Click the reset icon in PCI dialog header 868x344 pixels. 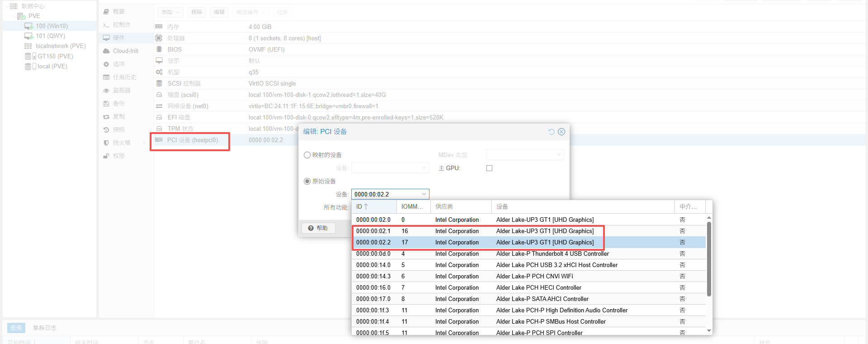(x=551, y=132)
